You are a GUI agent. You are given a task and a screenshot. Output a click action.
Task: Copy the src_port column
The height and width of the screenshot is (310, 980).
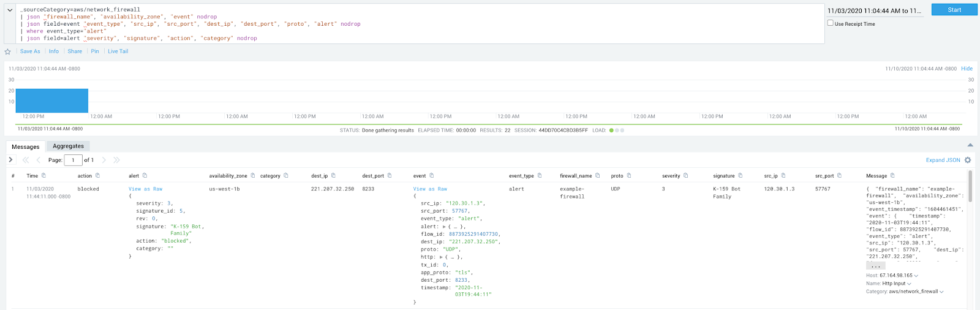tap(839, 176)
